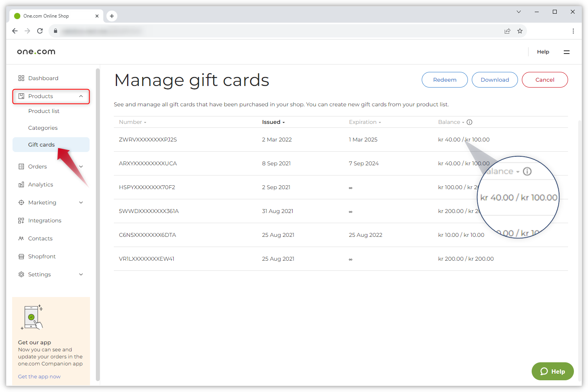Select the Marketing megaphone icon

(22, 202)
